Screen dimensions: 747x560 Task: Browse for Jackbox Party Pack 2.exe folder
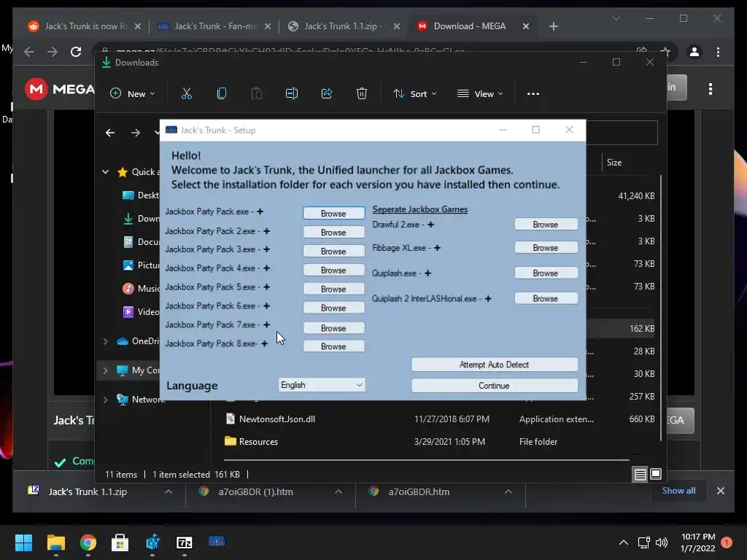point(333,233)
